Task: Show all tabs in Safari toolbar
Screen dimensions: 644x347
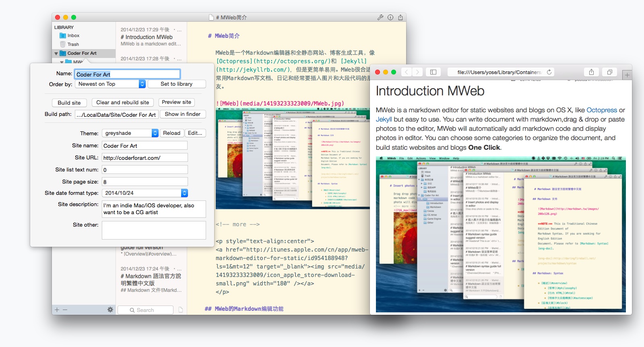Action: tap(609, 72)
